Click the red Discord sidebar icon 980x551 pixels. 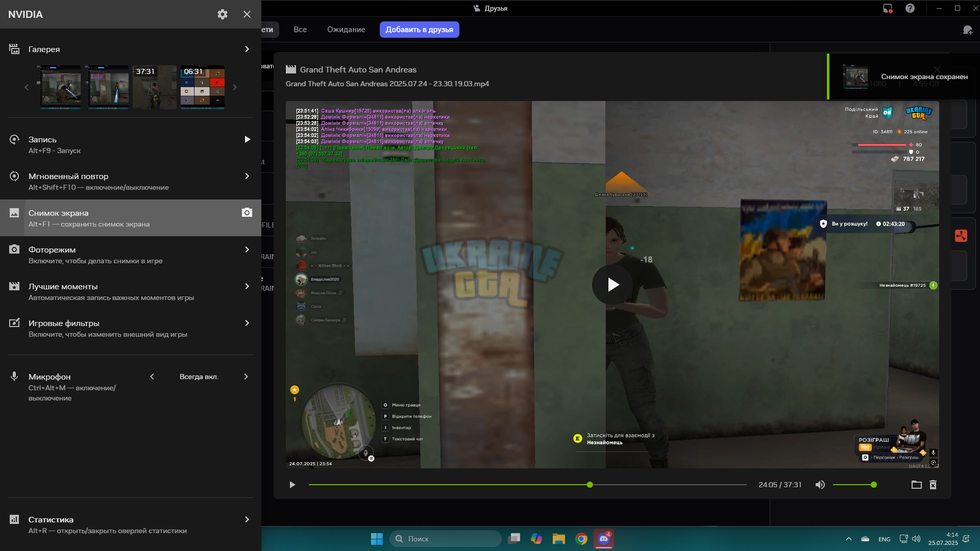(x=961, y=235)
